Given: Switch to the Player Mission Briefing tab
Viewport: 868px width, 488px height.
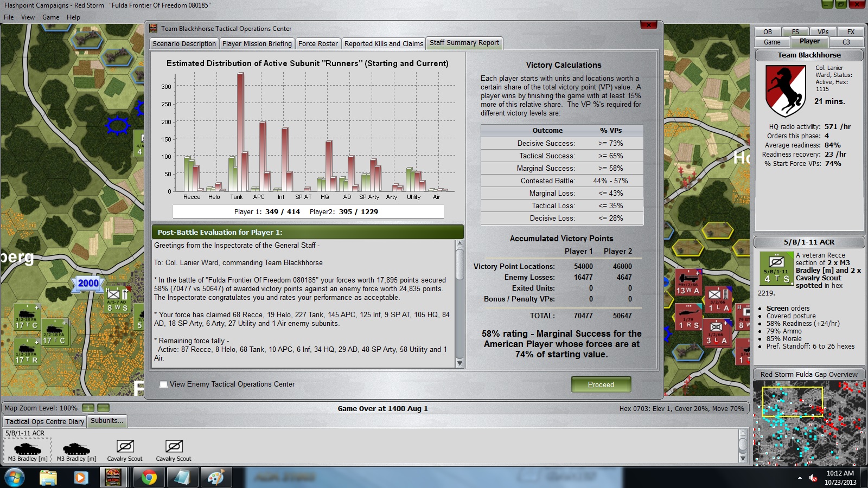Looking at the screenshot, I should click(x=257, y=44).
